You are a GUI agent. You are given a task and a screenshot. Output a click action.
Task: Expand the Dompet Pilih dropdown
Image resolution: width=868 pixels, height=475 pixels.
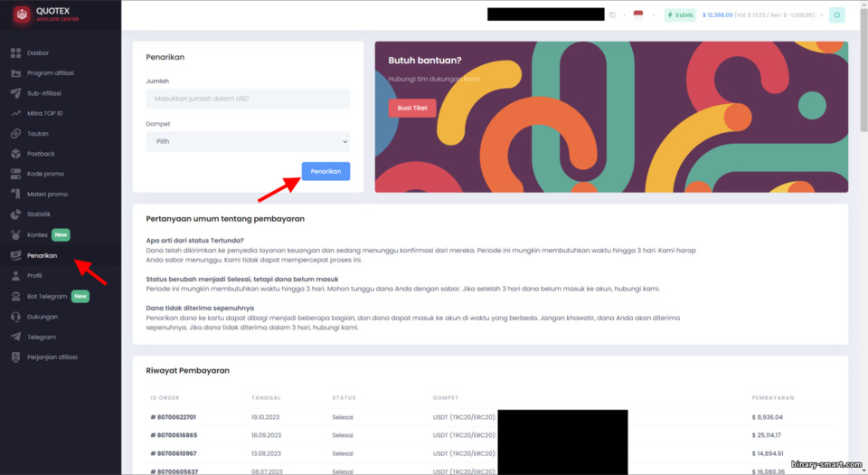[x=248, y=142]
